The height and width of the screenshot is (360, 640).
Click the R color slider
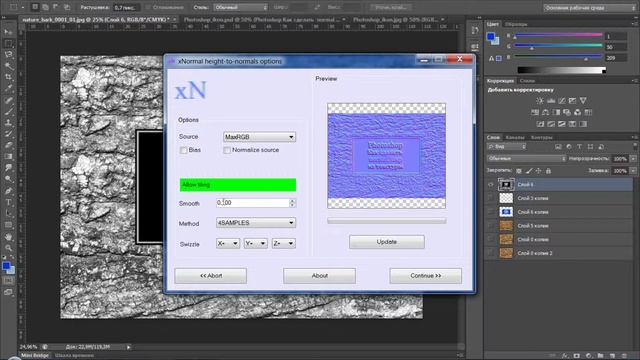click(558, 36)
